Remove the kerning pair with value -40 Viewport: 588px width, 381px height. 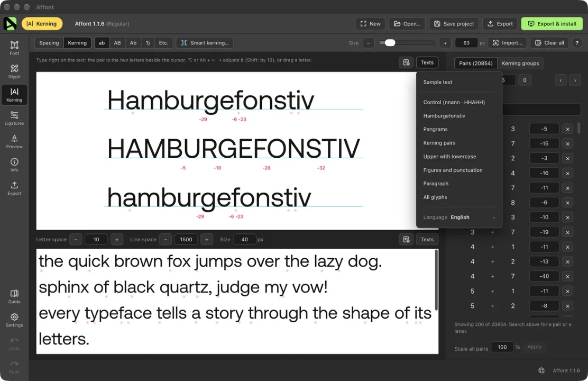567,277
